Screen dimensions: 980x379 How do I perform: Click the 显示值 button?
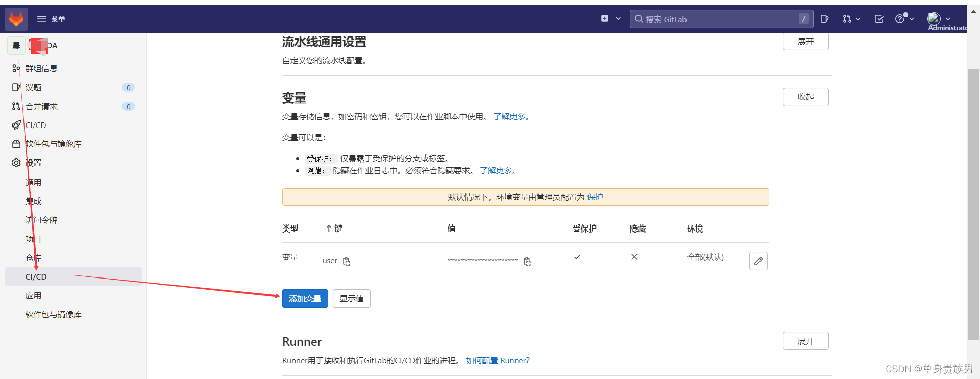tap(352, 298)
